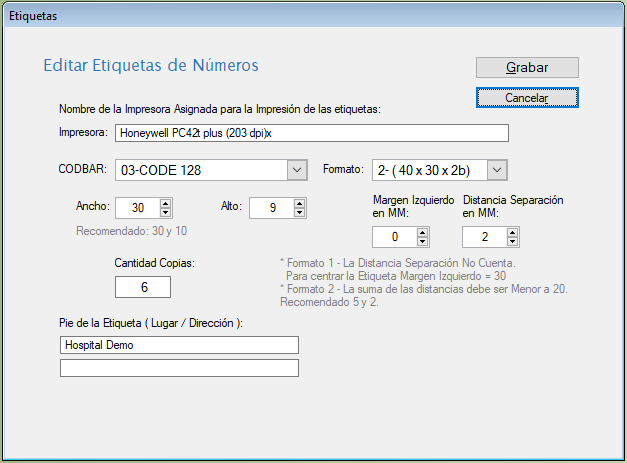The width and height of the screenshot is (627, 463).
Task: Click the Impresora name text field
Action: point(311,133)
